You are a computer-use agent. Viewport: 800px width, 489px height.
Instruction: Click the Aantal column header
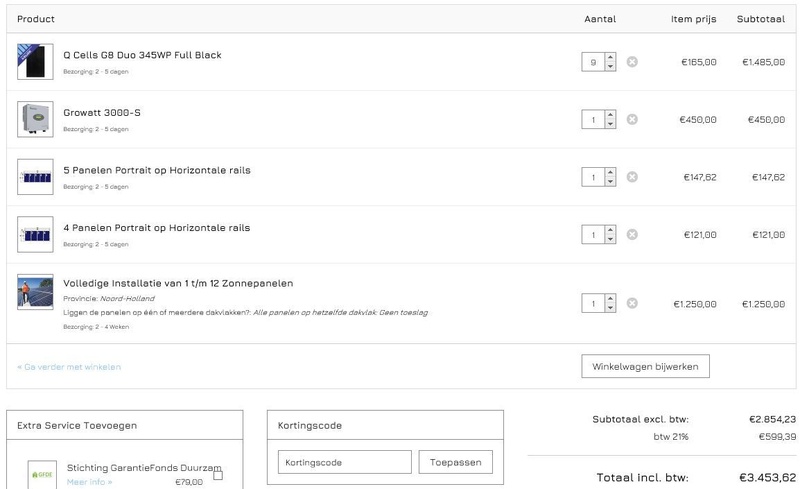pos(600,19)
